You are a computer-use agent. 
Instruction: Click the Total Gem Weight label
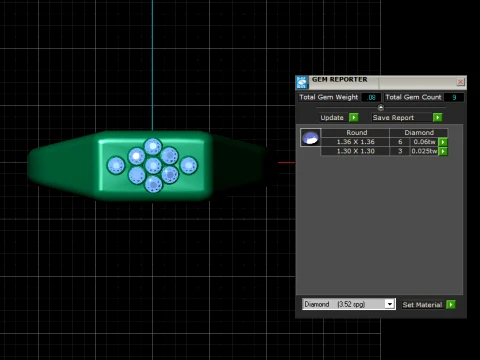coord(328,97)
